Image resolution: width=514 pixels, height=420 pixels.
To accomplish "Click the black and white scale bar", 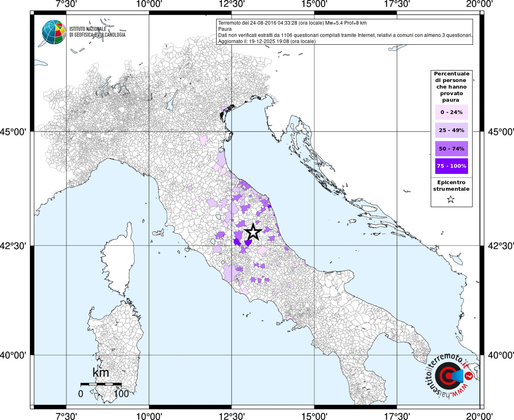I will 101,384.
